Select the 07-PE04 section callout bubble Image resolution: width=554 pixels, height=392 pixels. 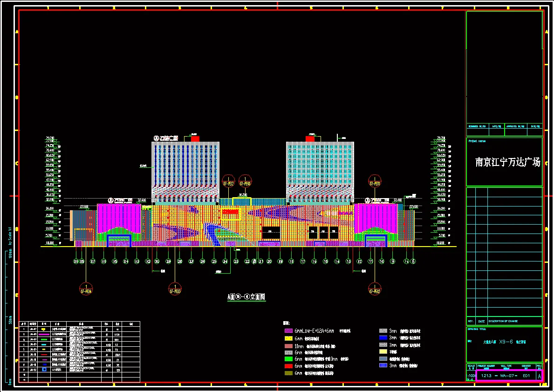86,289
